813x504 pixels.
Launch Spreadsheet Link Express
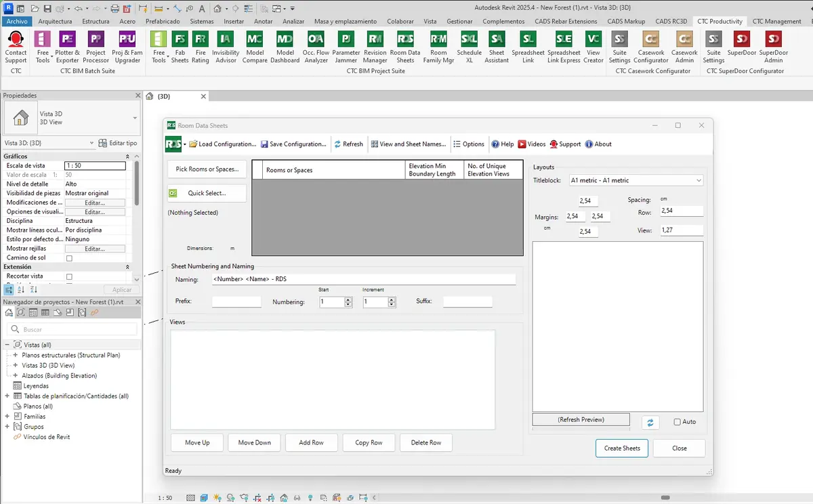pyautogui.click(x=564, y=47)
